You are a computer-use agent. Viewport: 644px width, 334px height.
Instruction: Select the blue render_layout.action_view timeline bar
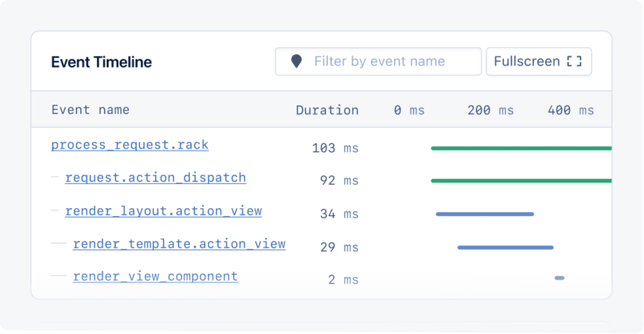[485, 214]
